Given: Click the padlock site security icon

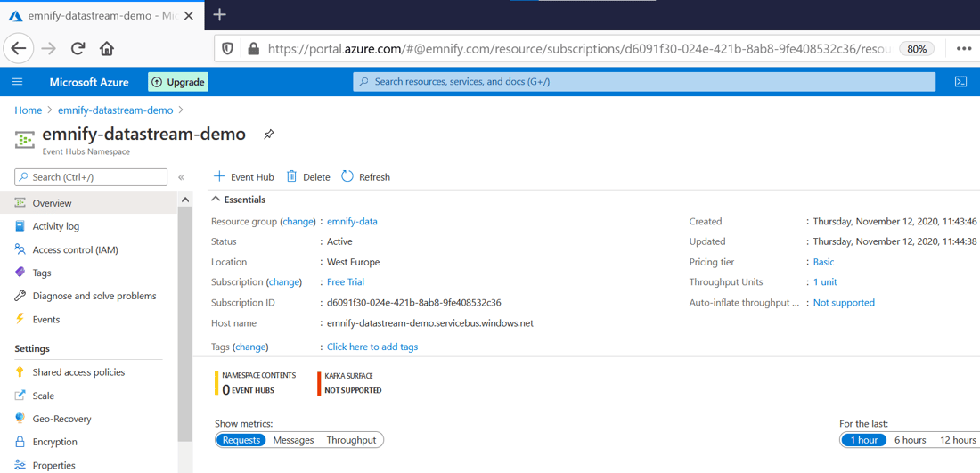Looking at the screenshot, I should (253, 49).
